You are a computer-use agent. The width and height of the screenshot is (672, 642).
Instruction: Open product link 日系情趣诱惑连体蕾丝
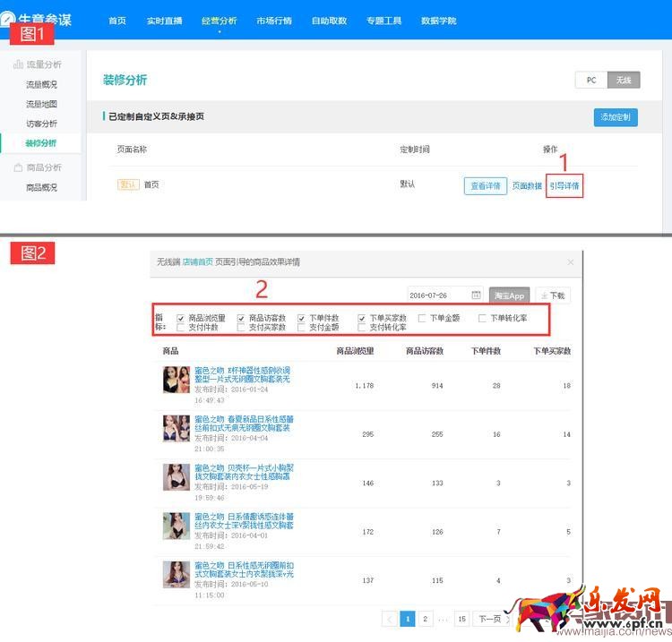pyautogui.click(x=244, y=521)
